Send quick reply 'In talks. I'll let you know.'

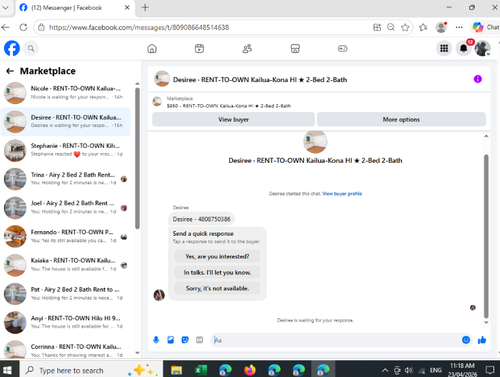coord(217,272)
